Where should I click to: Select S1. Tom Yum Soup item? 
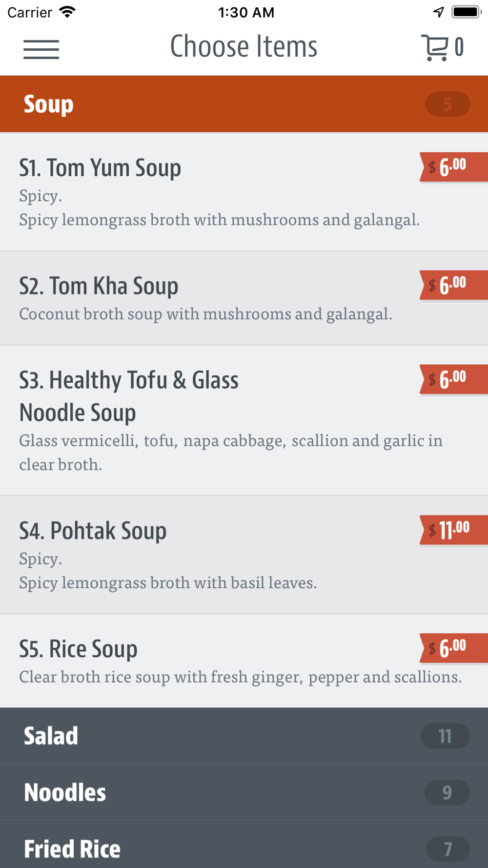244,192
